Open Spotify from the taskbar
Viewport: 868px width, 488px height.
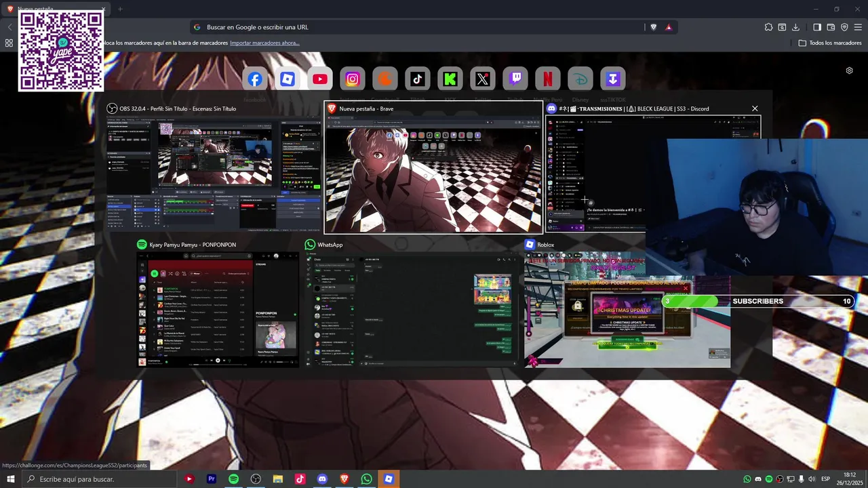click(x=233, y=479)
